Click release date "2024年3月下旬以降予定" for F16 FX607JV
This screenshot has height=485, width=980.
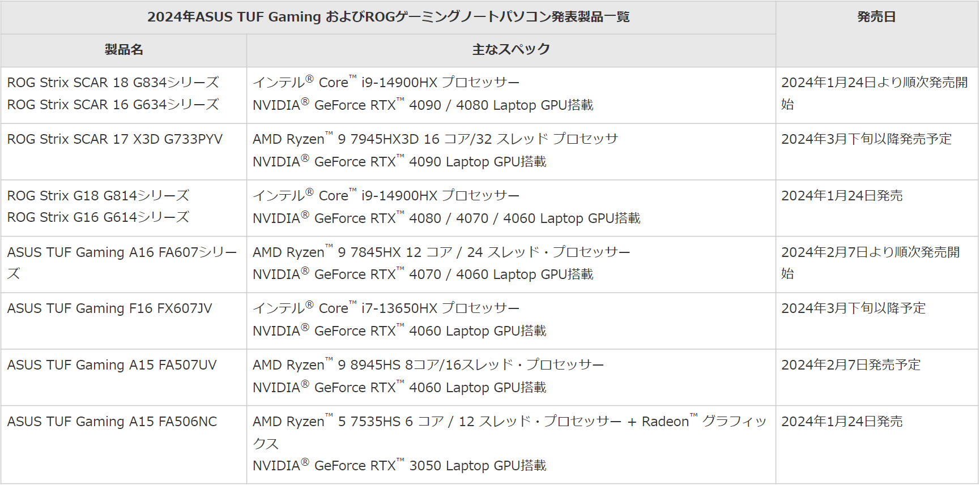coord(854,308)
